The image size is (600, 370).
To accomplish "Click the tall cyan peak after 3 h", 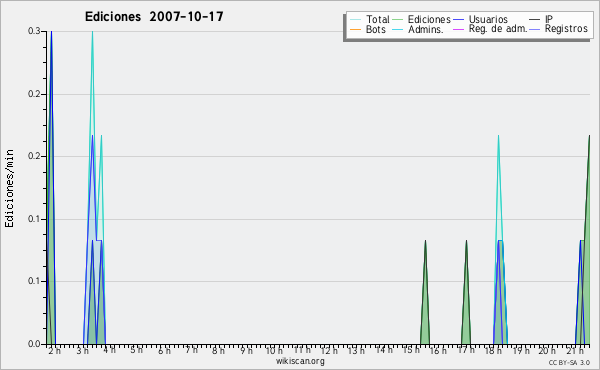I will coord(92,77).
